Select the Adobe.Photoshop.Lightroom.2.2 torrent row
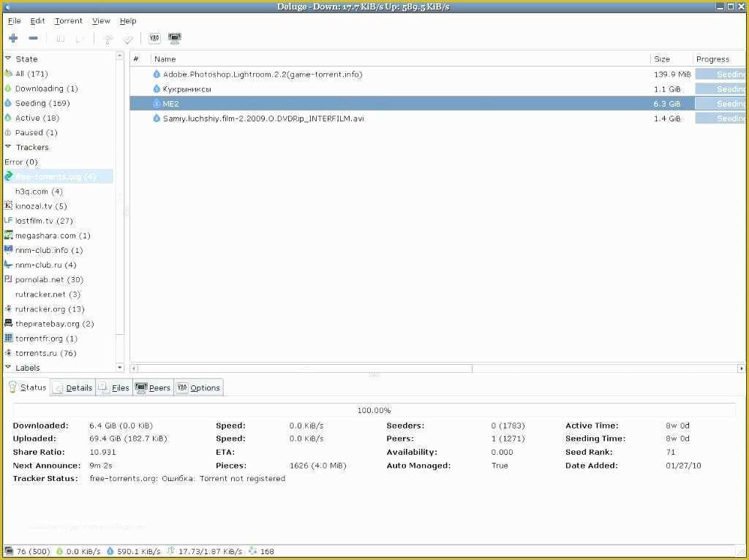This screenshot has width=749, height=560. tap(437, 74)
